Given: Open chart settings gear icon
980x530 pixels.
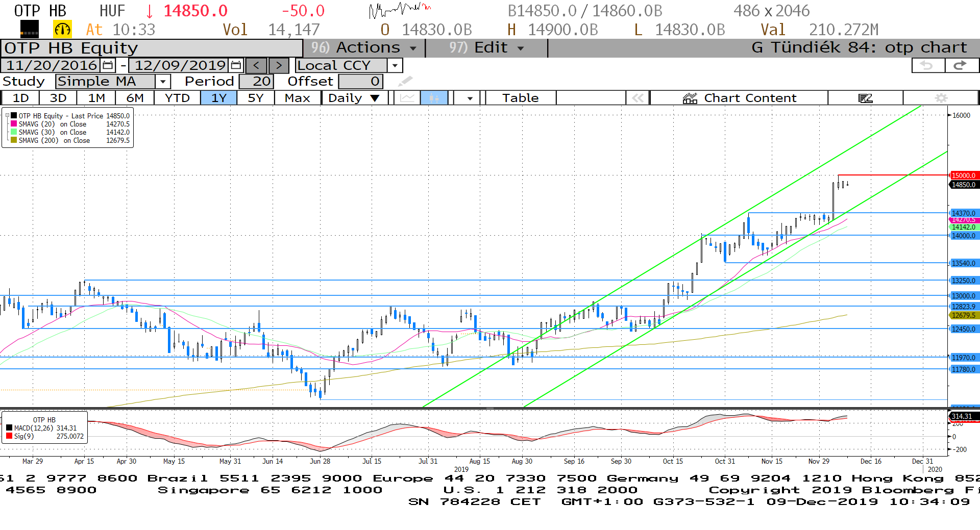Looking at the screenshot, I should [x=941, y=98].
